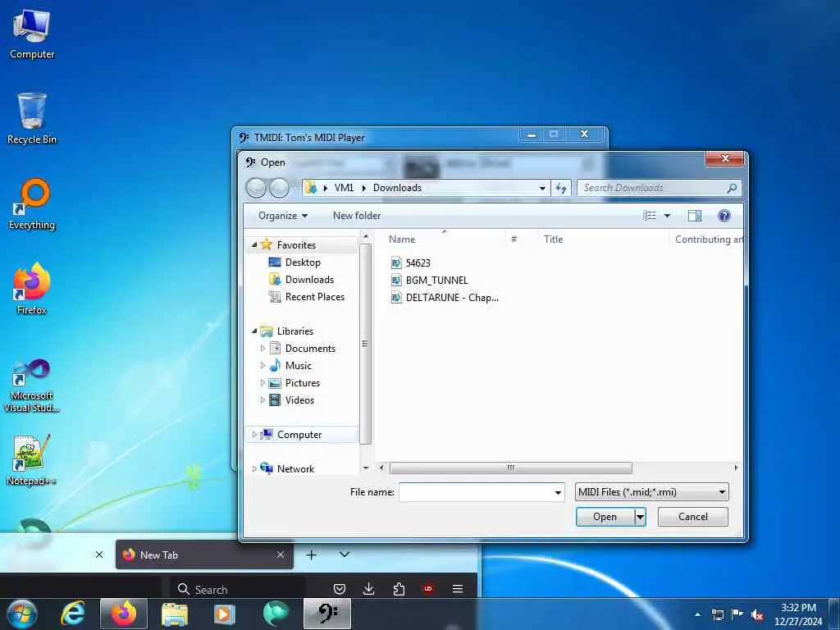List all Firefox tabs chevron
The width and height of the screenshot is (840, 630).
(x=345, y=555)
